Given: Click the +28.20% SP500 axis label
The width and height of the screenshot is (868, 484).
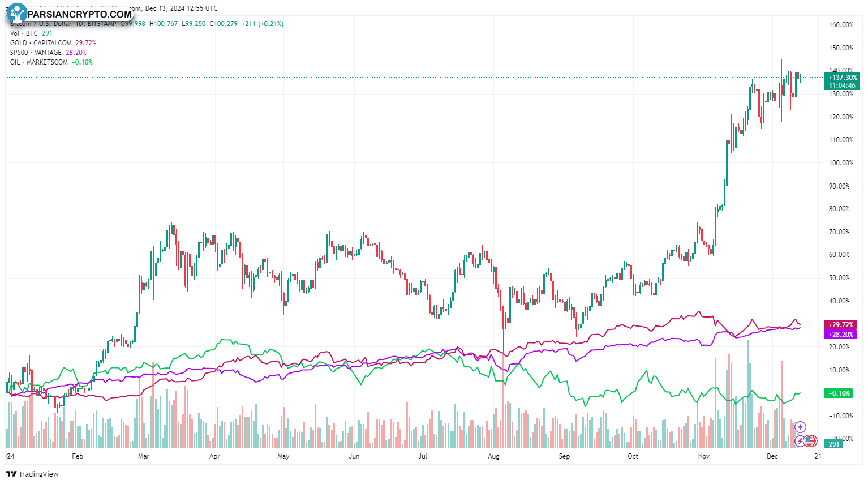Looking at the screenshot, I should coord(841,335).
